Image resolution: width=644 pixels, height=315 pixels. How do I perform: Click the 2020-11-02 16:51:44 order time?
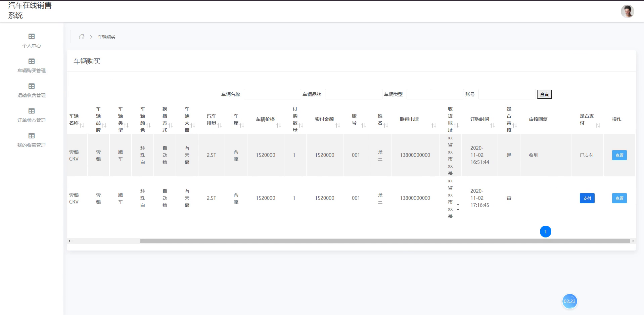click(x=480, y=155)
